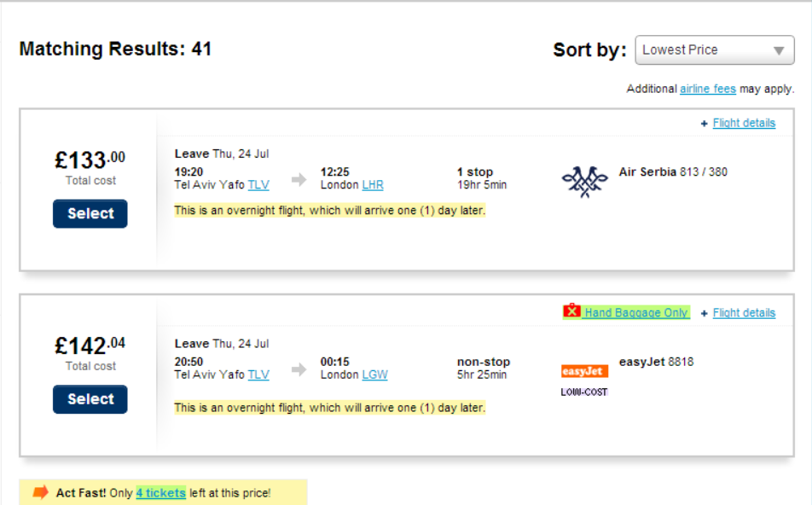Click the LHR airport code link
This screenshot has height=505, width=812.
pyautogui.click(x=373, y=185)
